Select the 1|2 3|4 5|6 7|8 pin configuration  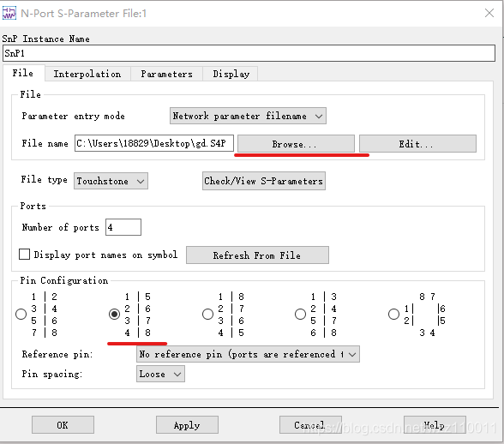[x=21, y=314]
